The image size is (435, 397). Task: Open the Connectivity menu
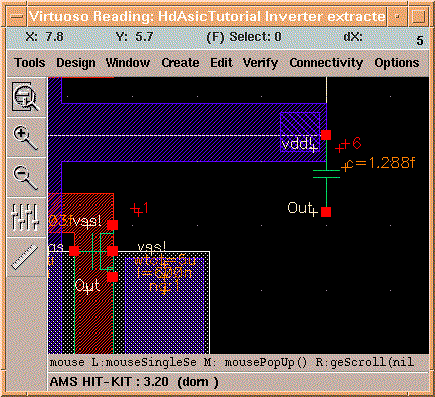[x=326, y=63]
